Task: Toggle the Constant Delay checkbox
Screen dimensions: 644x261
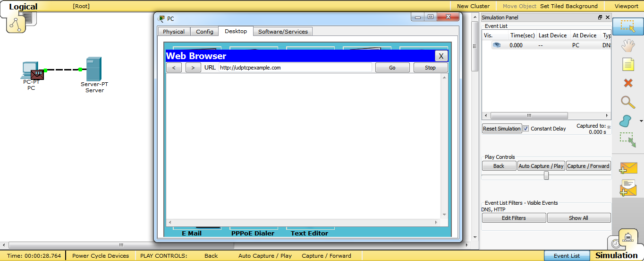Action: (x=526, y=129)
